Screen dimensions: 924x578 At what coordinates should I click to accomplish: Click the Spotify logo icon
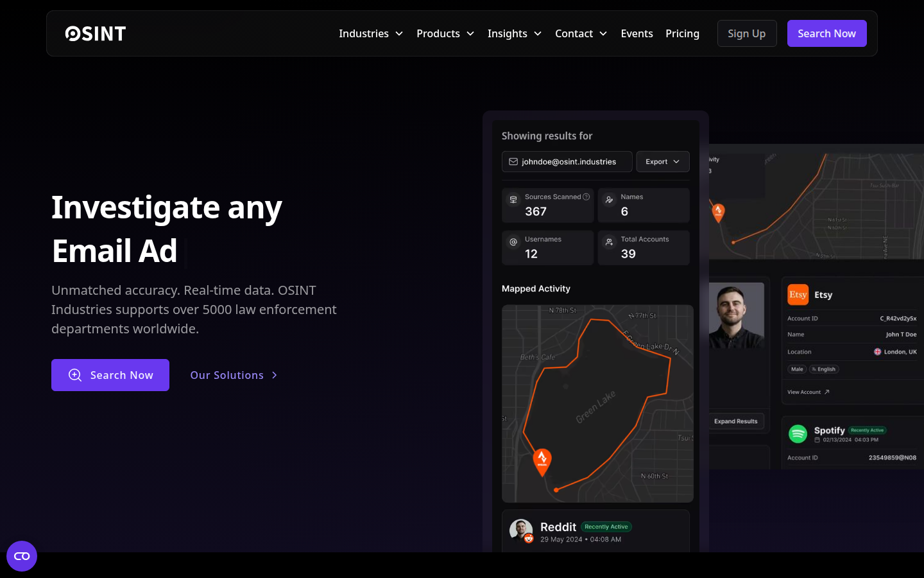[798, 434]
